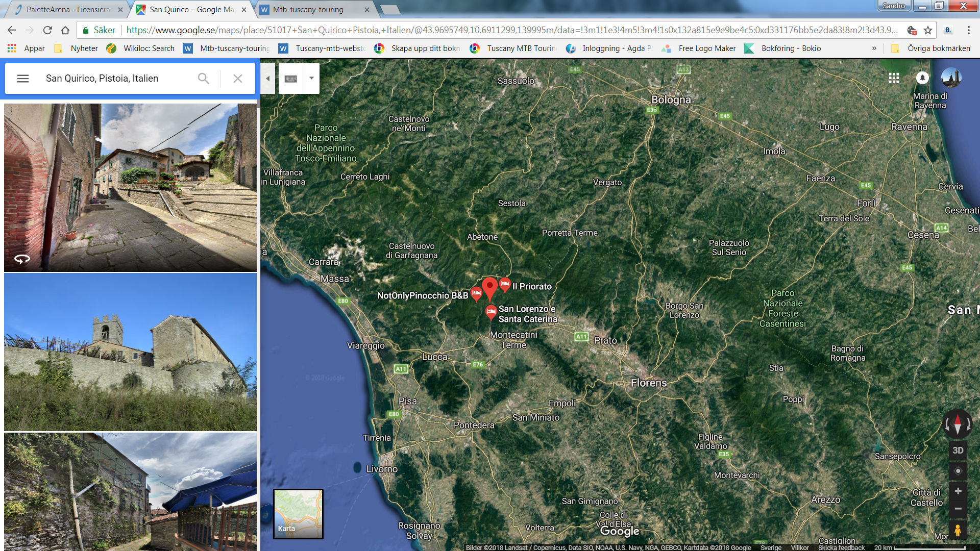Click the notifications bell icon
980x551 pixels.
click(922, 78)
